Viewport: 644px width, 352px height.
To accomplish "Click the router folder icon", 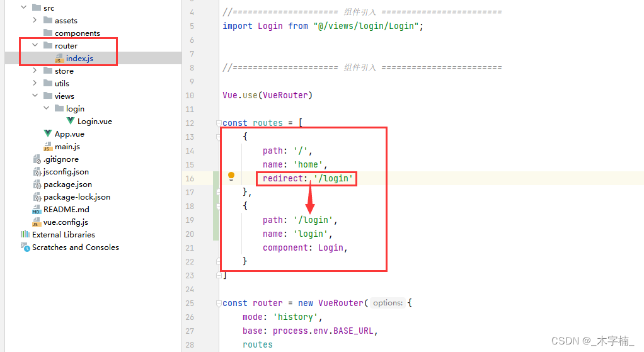I will click(48, 45).
